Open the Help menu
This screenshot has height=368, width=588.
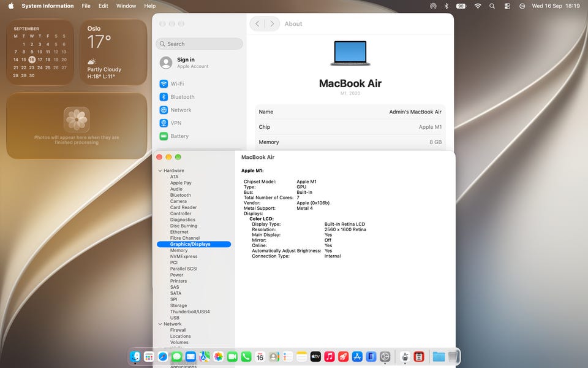[x=150, y=6]
